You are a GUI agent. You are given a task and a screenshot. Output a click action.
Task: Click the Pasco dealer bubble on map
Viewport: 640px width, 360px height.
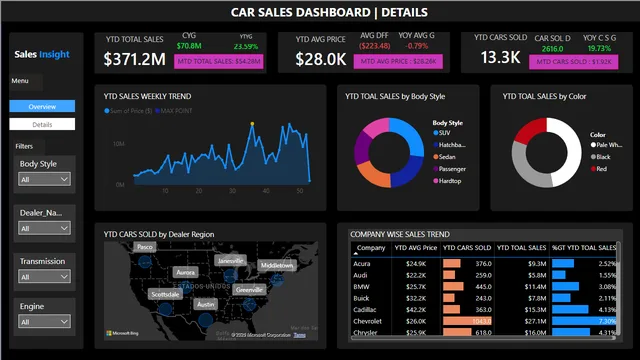click(145, 262)
